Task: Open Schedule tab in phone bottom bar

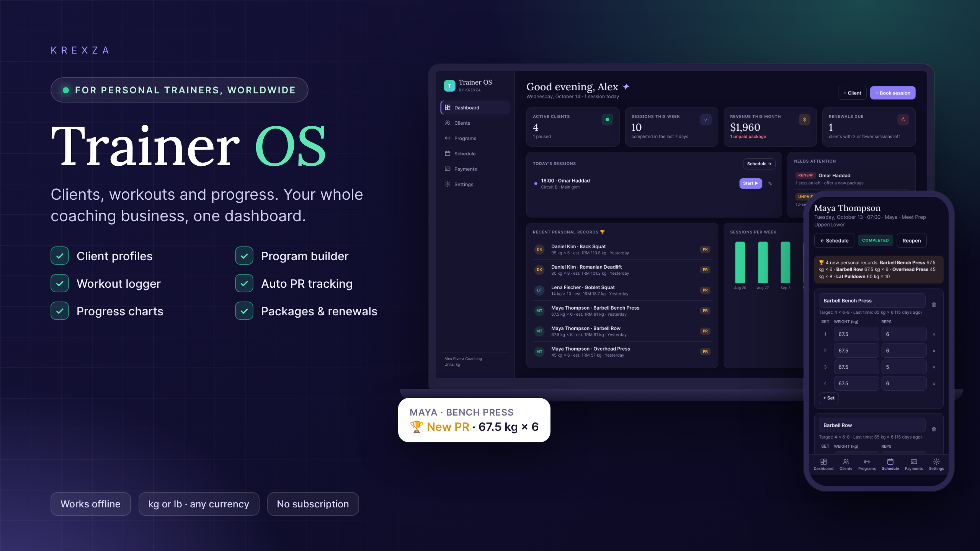Action: click(x=890, y=465)
